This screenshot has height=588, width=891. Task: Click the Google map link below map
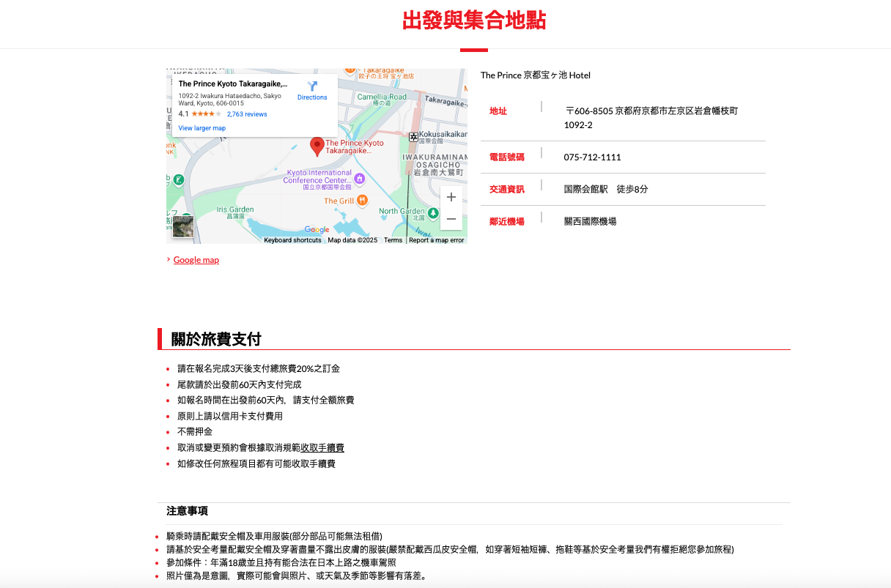(196, 260)
